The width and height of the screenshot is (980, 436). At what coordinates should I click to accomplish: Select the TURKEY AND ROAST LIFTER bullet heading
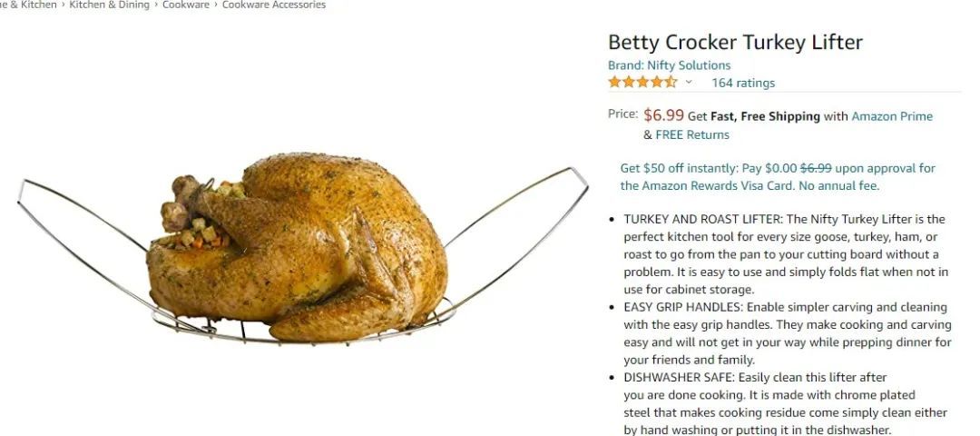(x=703, y=220)
